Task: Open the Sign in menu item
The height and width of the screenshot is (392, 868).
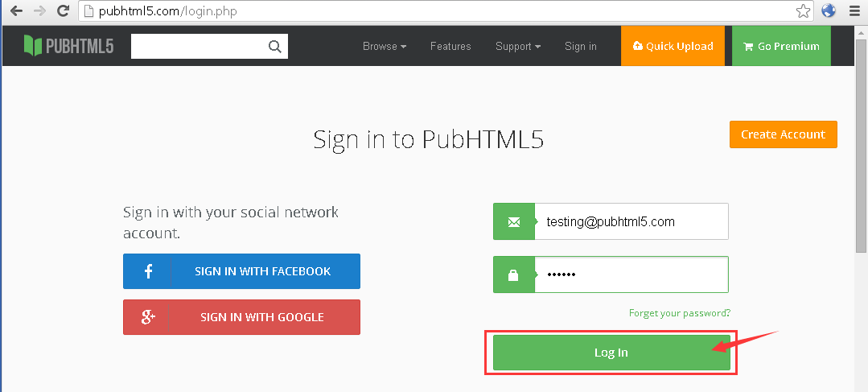Action: click(580, 47)
